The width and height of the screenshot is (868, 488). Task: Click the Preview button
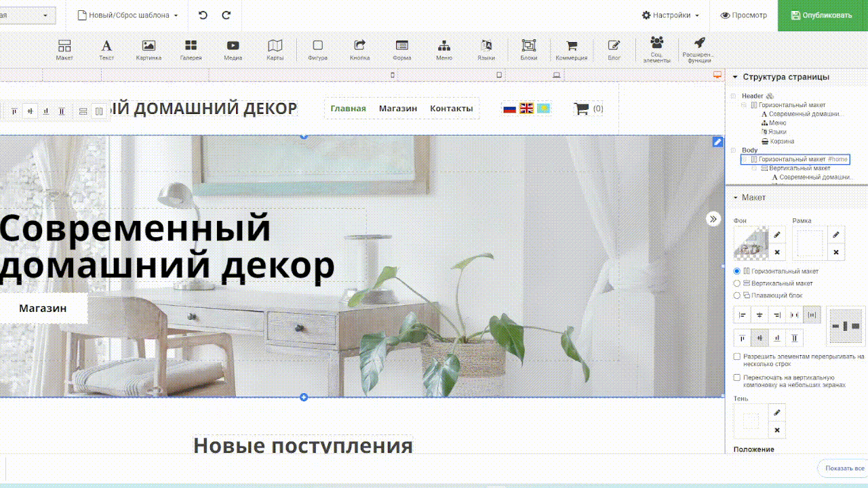coord(743,15)
